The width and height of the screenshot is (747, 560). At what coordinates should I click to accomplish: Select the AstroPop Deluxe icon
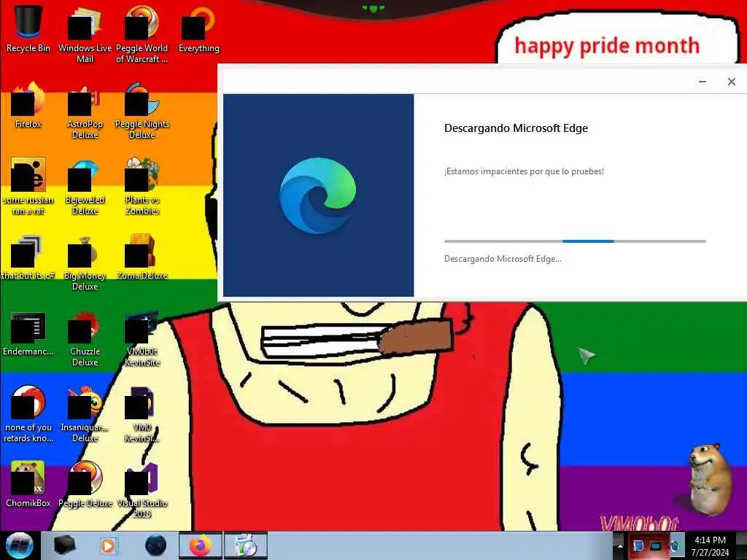[x=85, y=111]
